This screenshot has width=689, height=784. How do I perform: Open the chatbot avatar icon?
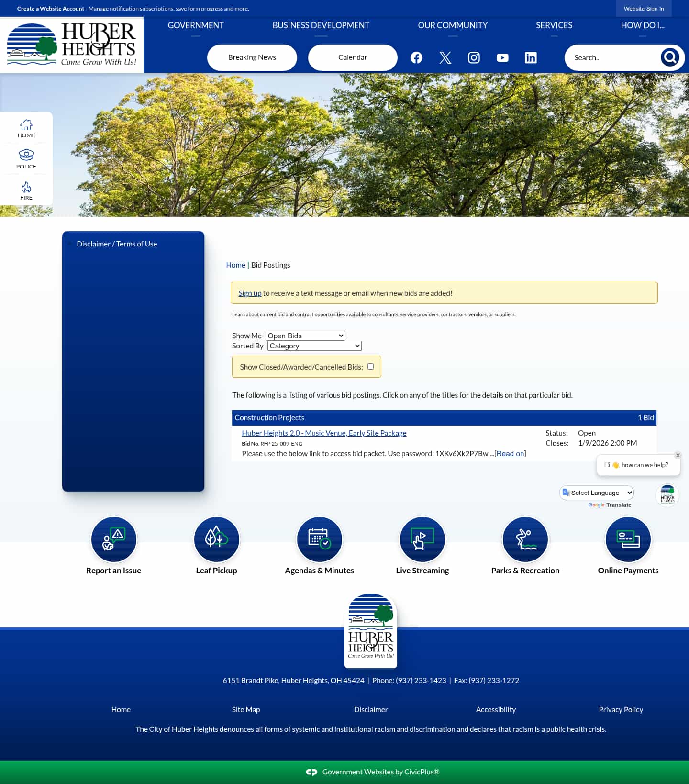click(667, 495)
